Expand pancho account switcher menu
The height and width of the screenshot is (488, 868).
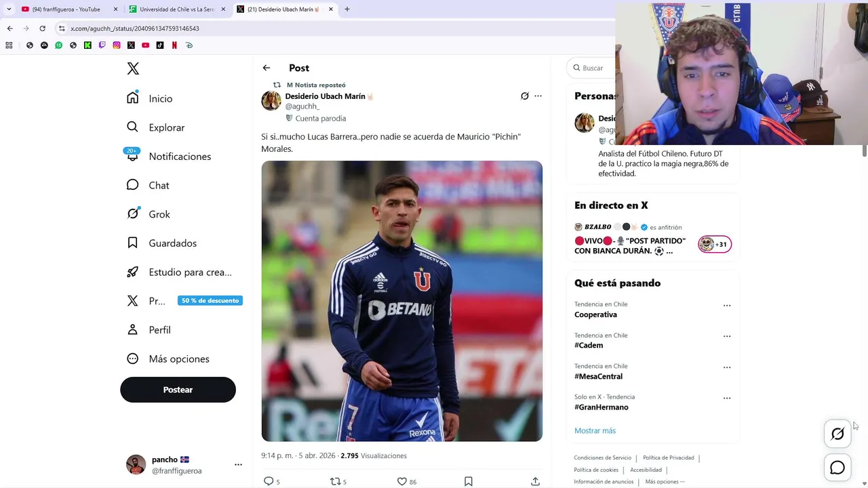coord(238,465)
